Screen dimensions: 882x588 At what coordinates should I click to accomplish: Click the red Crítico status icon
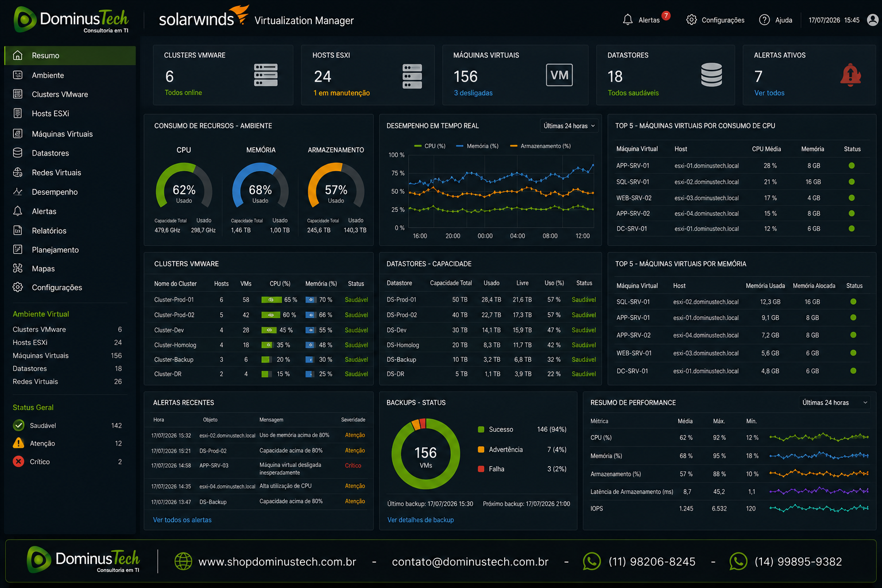(x=18, y=461)
